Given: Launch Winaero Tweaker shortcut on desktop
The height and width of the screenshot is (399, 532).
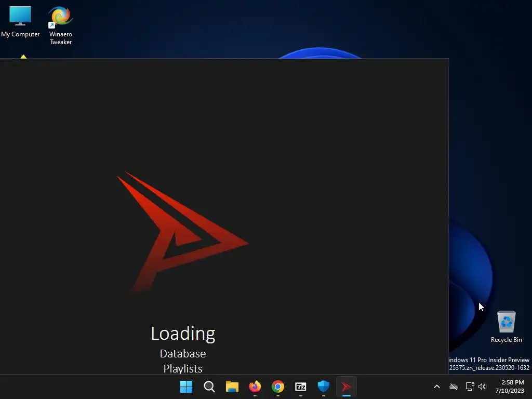Looking at the screenshot, I should click(x=61, y=25).
